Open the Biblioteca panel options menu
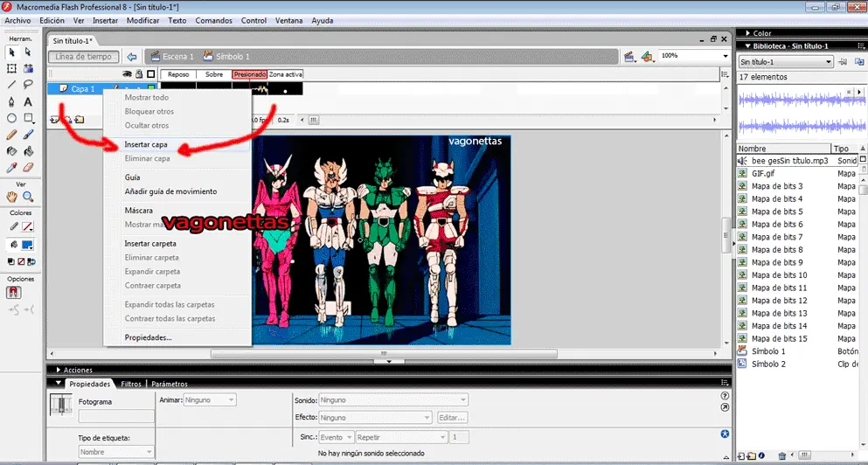The height and width of the screenshot is (465, 868). (861, 46)
